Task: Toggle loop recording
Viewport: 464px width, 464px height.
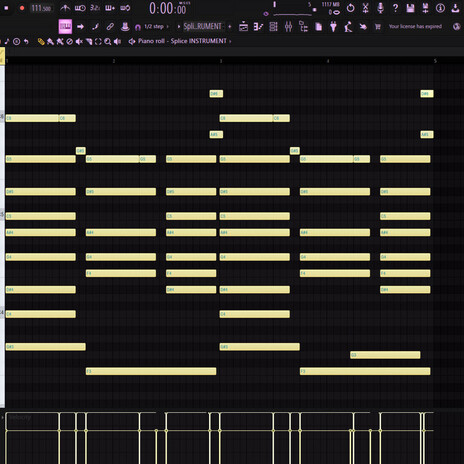Action: tap(125, 8)
